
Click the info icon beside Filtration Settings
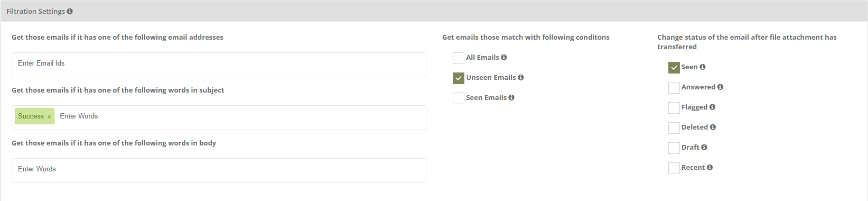pyautogui.click(x=70, y=11)
